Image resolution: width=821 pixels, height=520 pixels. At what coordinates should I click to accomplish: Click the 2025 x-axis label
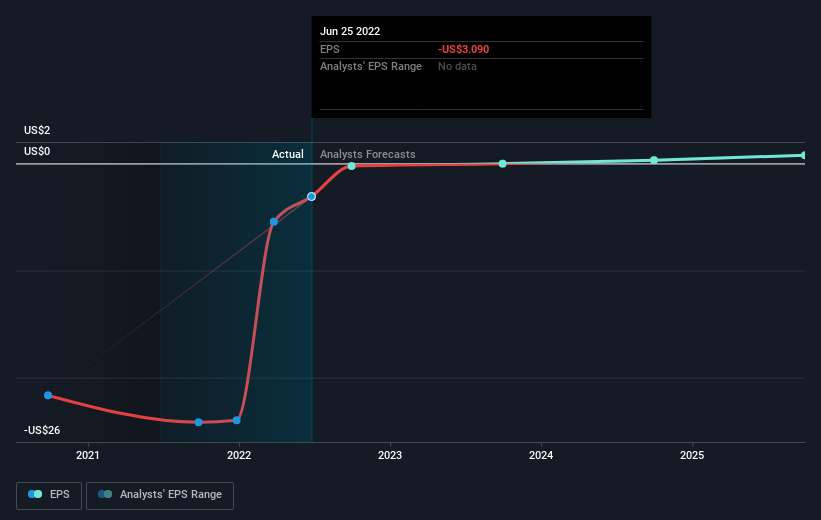click(692, 455)
